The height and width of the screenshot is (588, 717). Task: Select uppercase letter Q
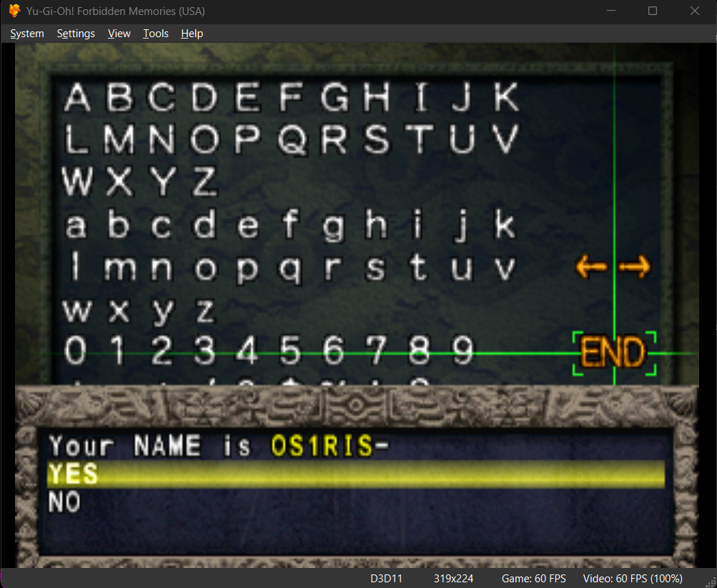(291, 139)
